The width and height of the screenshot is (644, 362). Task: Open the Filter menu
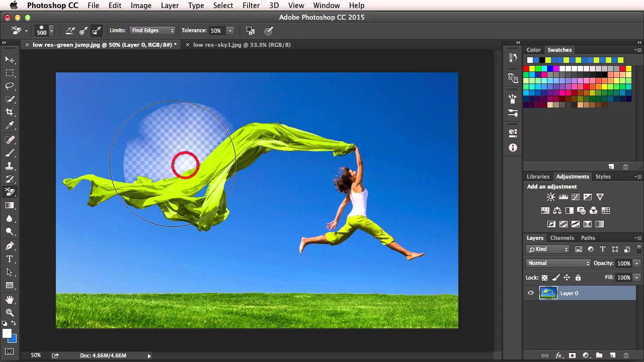251,6
